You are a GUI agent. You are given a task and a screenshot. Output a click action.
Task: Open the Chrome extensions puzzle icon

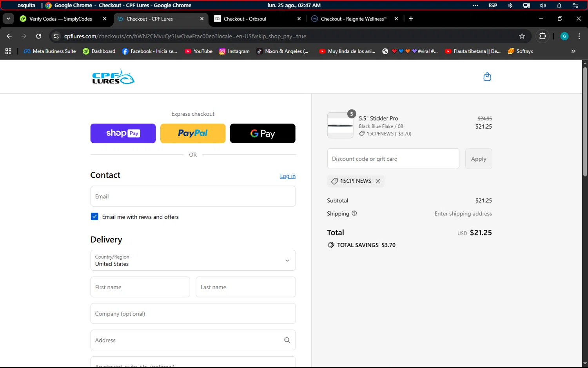543,36
